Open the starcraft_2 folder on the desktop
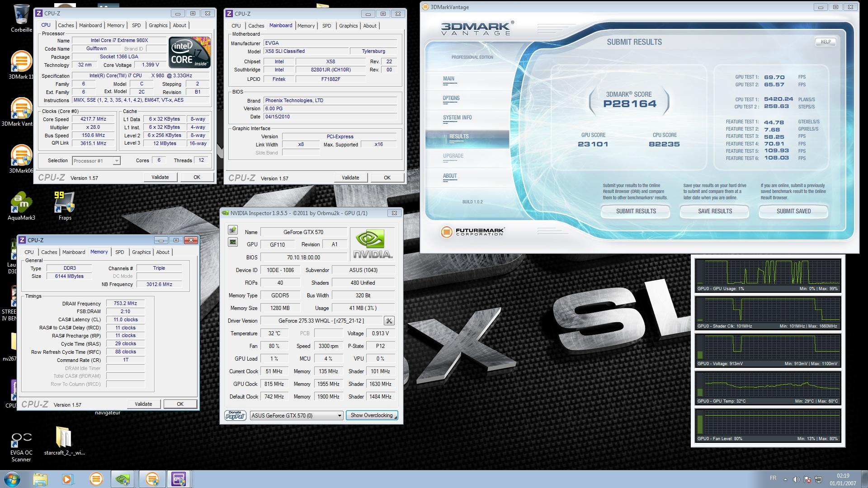Viewport: 868px width, 488px height. 64,441
